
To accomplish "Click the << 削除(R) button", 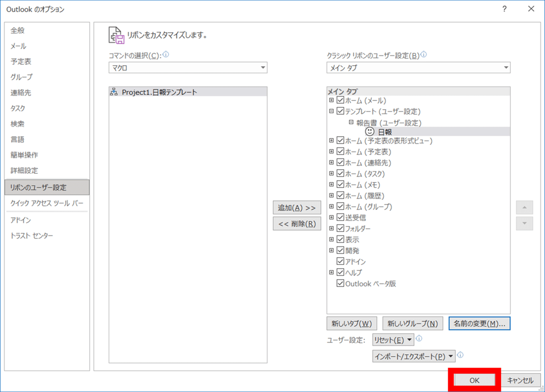I will (297, 224).
